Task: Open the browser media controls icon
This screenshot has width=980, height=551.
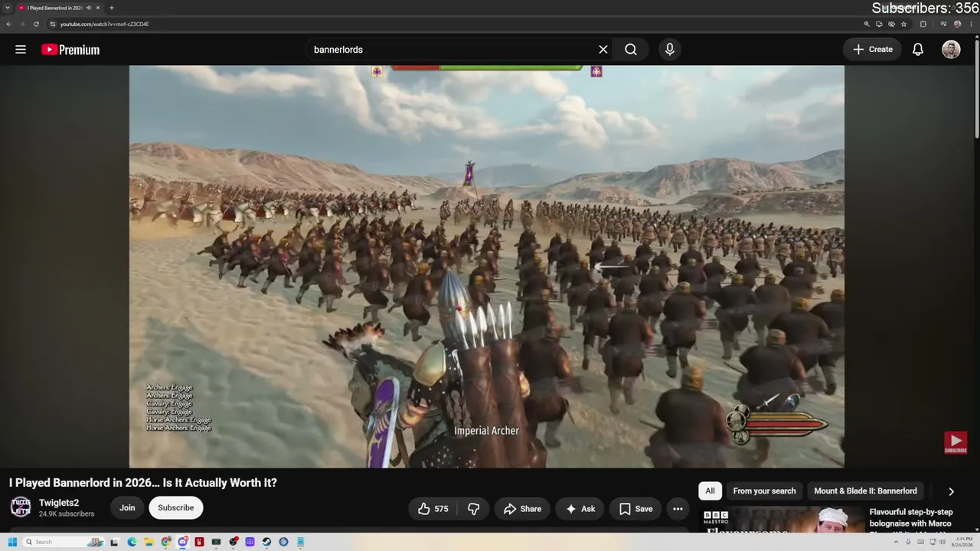Action: pos(943,24)
